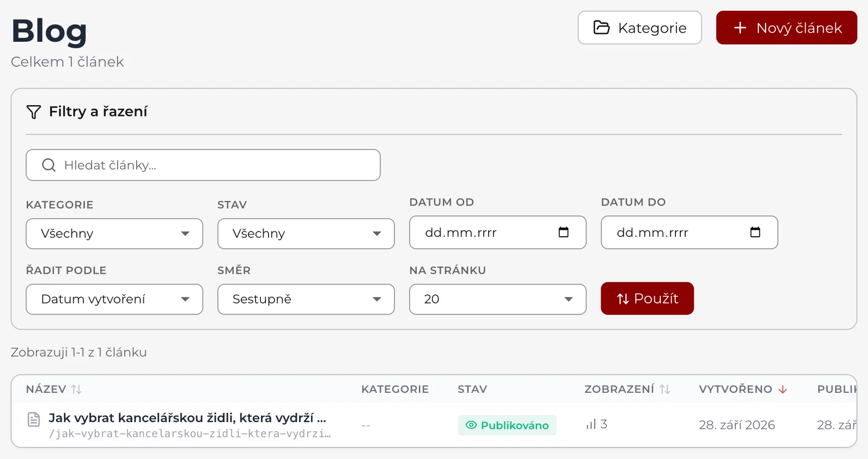Open the Řadit podle dropdown

pos(114,299)
